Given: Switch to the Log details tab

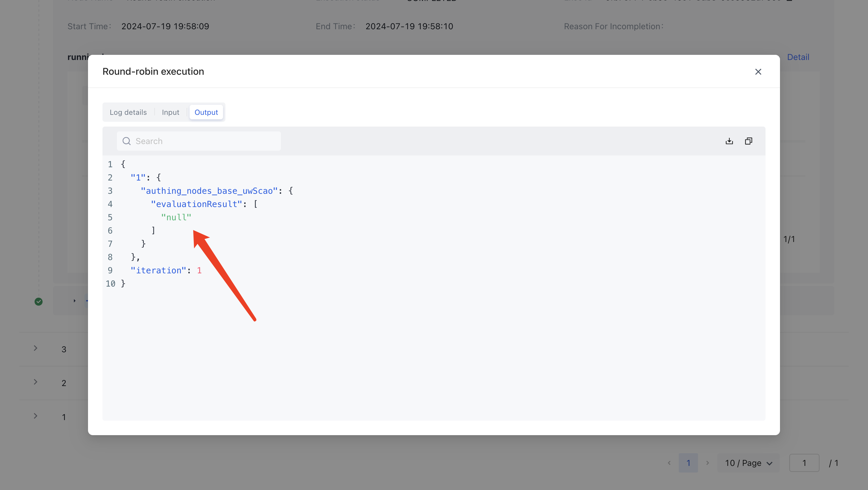Looking at the screenshot, I should point(128,112).
